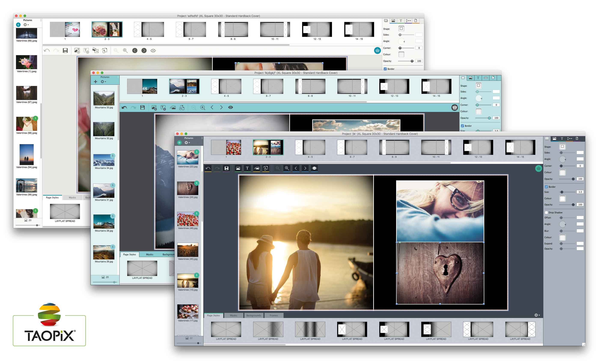This screenshot has height=364, width=599.
Task: Click Add Picture Box icon in 'jlk' toolbar
Action: [x=238, y=168]
